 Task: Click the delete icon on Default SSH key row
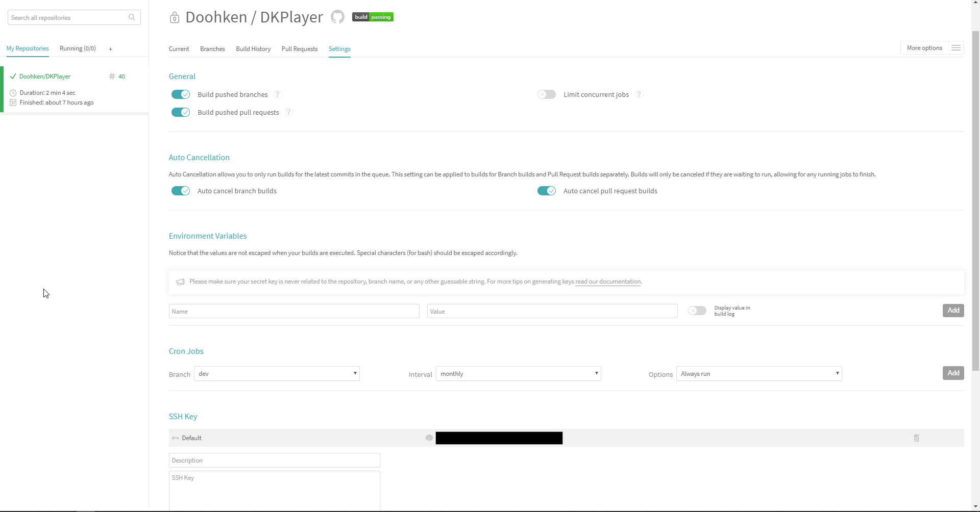click(916, 438)
